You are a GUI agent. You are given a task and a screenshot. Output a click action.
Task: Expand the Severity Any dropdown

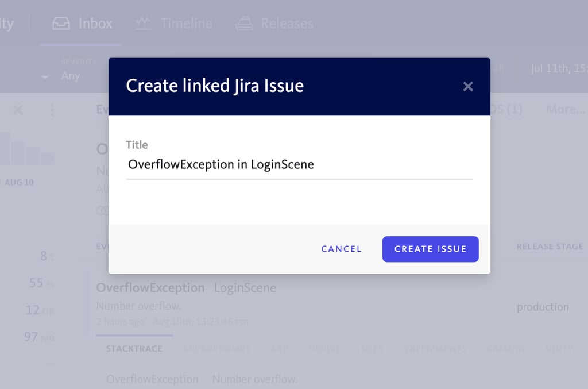click(71, 75)
